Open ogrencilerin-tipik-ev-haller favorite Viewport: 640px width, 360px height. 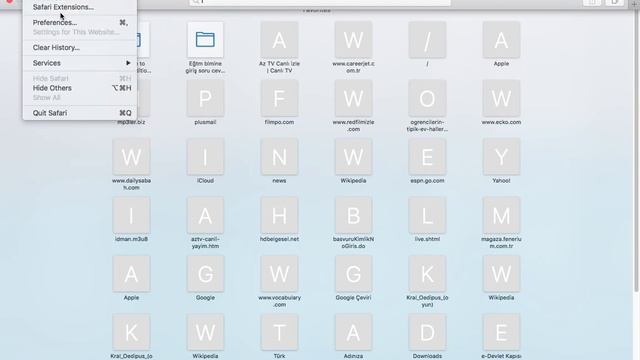pyautogui.click(x=427, y=98)
